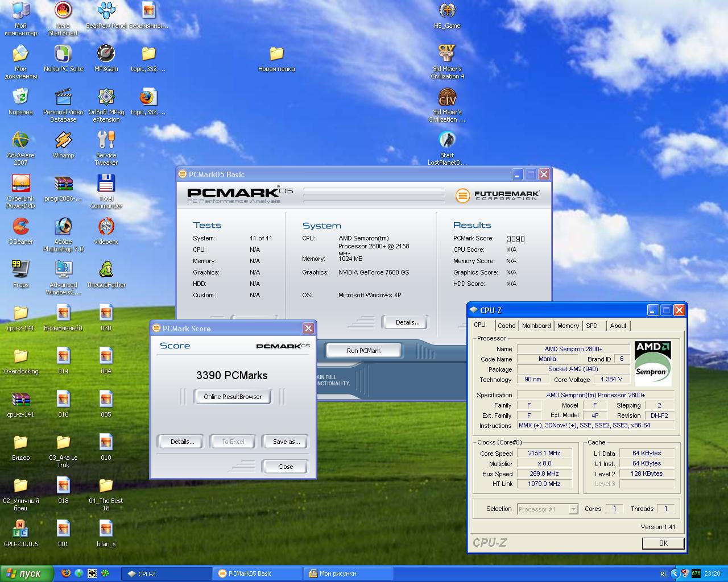
Task: Open Total Commander desktop icon
Action: pos(106,191)
